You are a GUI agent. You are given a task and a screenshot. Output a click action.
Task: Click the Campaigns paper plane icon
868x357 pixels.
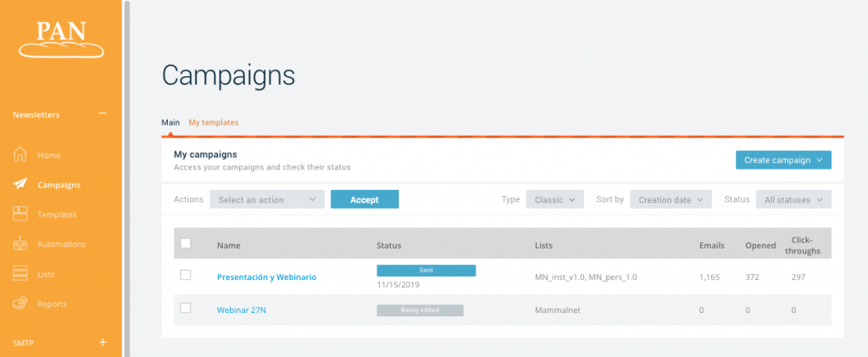(x=21, y=184)
